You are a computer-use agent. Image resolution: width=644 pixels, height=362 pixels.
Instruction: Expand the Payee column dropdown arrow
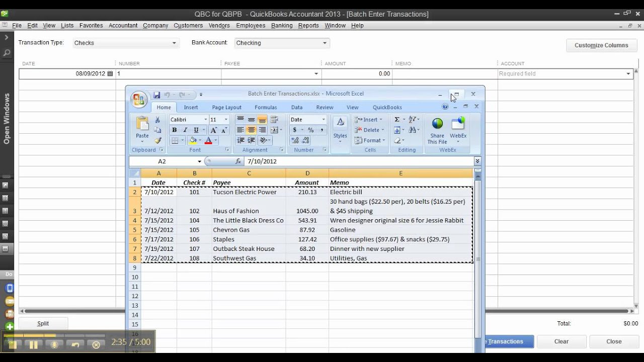tap(316, 74)
